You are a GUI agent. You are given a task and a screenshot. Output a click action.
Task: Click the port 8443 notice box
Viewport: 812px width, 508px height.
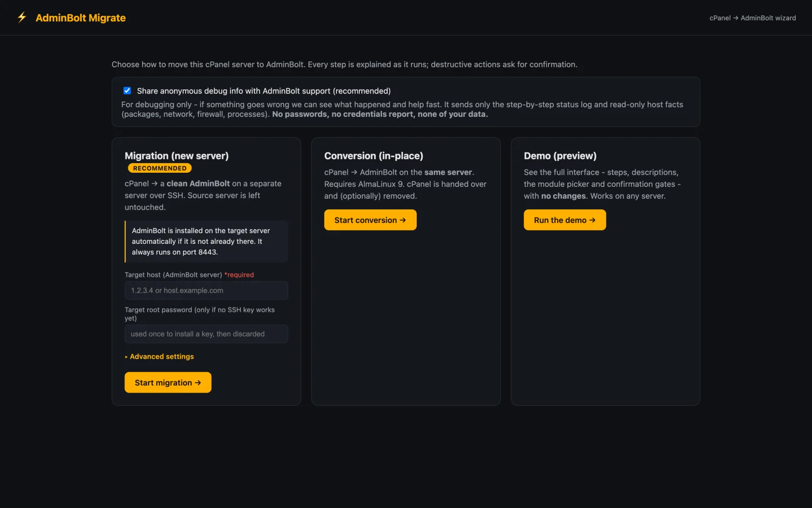[206, 241]
